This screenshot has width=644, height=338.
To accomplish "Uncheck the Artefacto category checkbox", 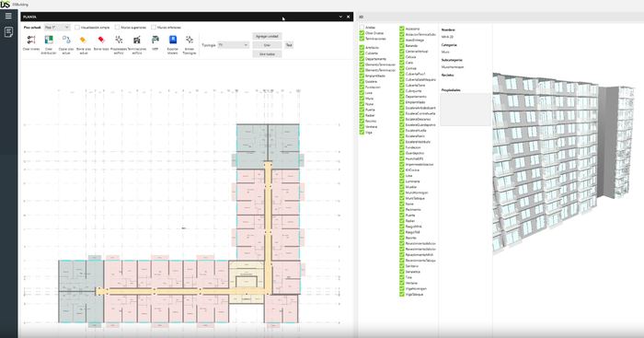I will click(362, 48).
